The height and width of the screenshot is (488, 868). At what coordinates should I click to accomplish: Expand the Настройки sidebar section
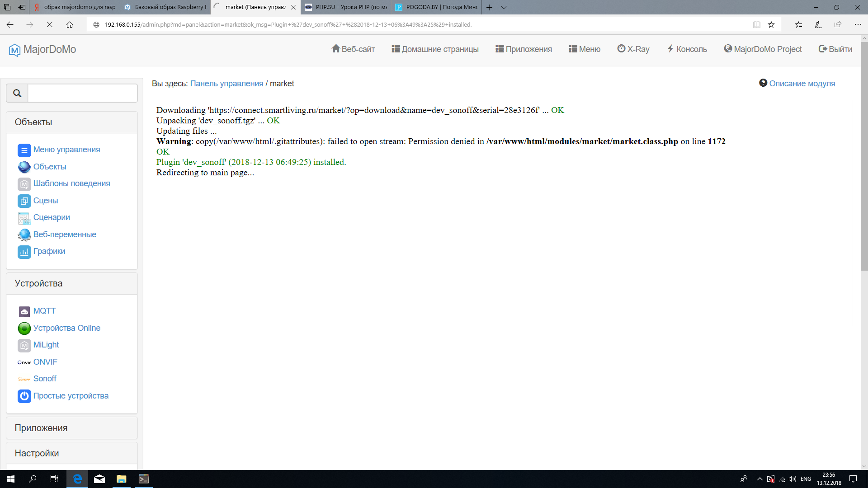(x=37, y=453)
